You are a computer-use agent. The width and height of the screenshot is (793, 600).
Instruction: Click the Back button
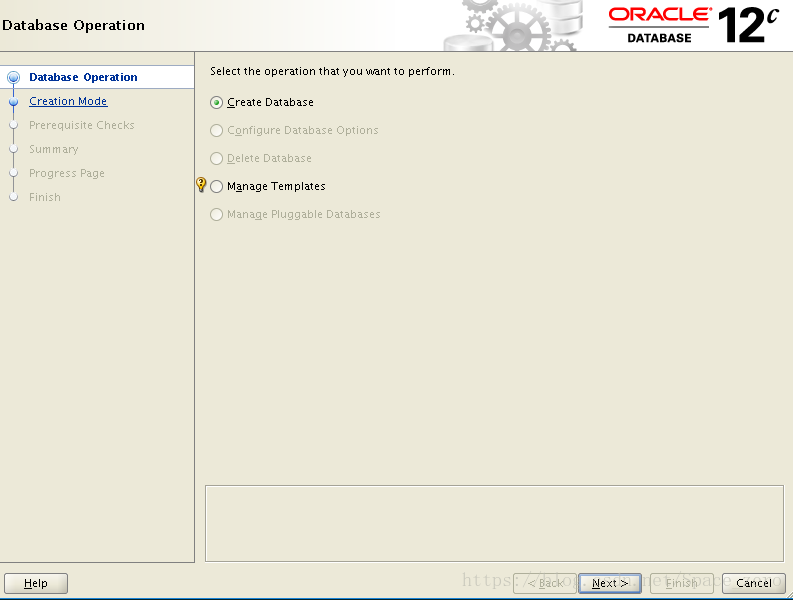[545, 583]
